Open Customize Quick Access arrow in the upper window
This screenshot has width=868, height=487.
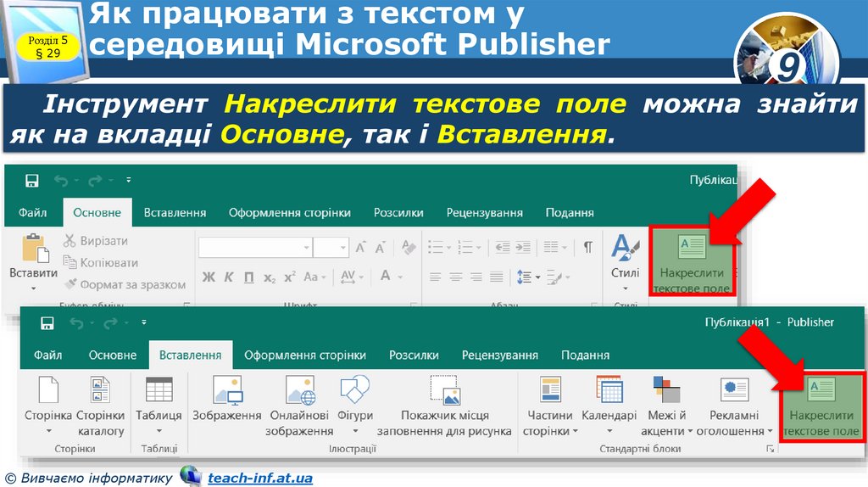129,180
